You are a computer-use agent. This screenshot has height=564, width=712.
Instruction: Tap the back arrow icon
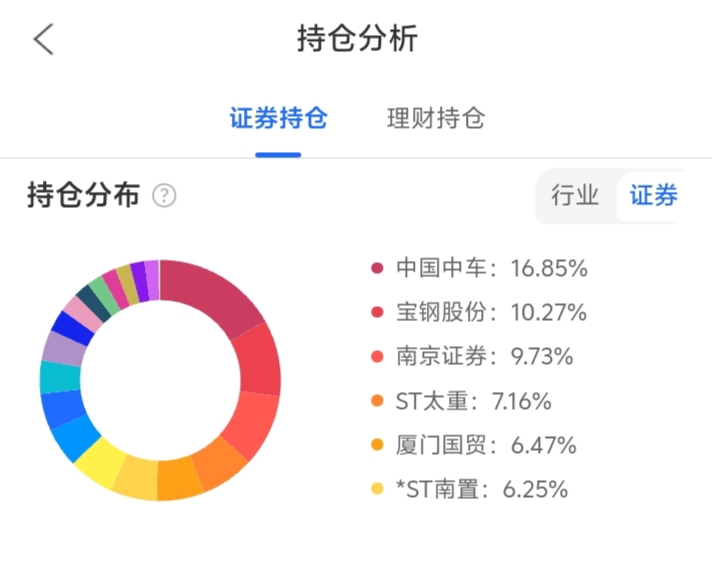(x=43, y=39)
